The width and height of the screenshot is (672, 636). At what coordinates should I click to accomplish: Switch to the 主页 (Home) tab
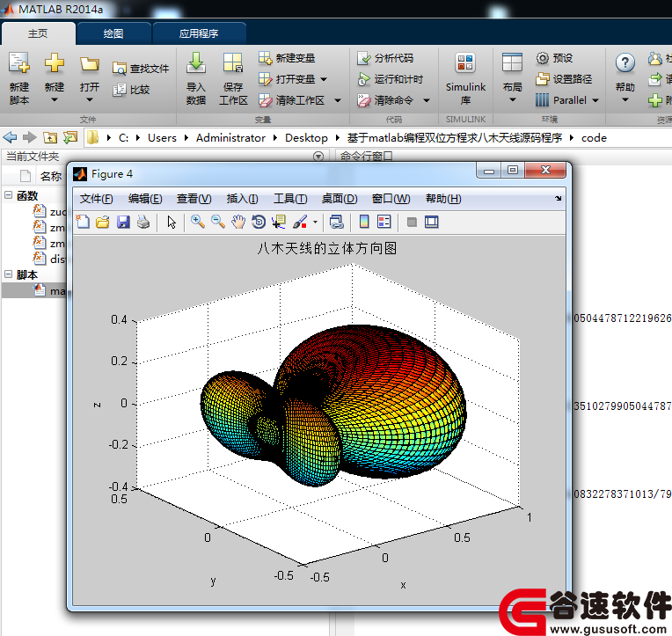tap(38, 33)
